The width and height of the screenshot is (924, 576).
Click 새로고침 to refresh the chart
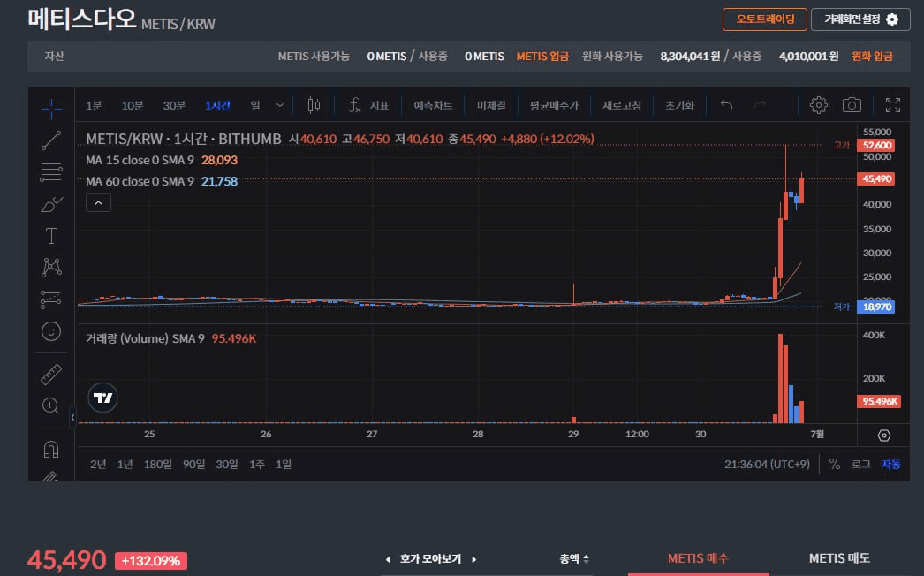(622, 105)
